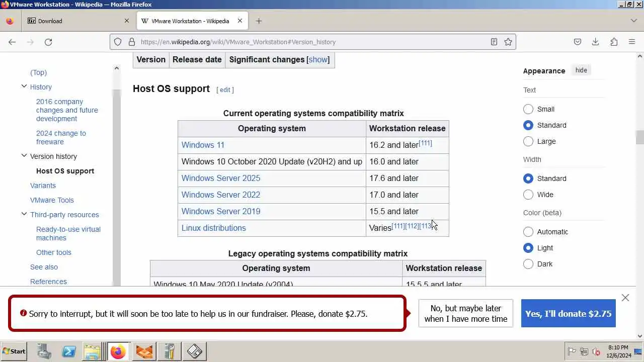644x362 pixels.
Task: Open Windows Server 2022 article link
Action: coord(221,195)
